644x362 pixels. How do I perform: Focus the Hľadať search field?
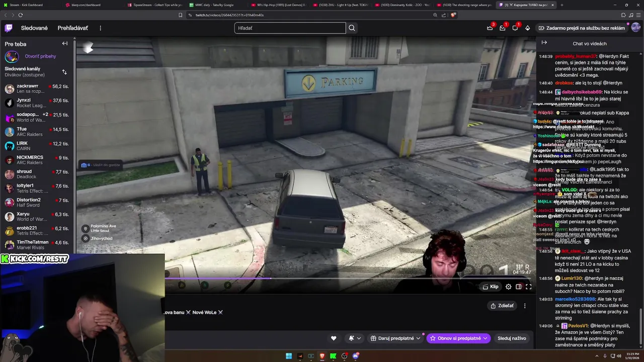(290, 28)
